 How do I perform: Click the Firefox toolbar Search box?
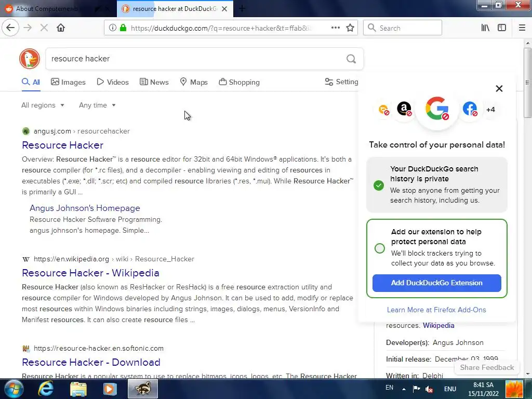pos(403,28)
